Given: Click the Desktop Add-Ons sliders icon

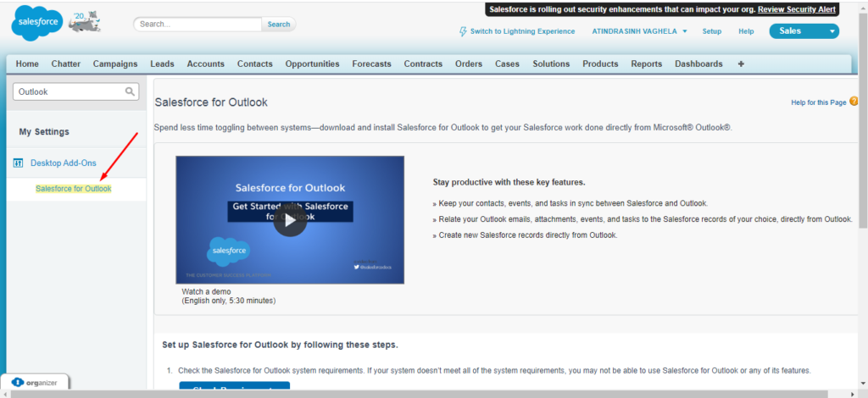Looking at the screenshot, I should (x=19, y=163).
